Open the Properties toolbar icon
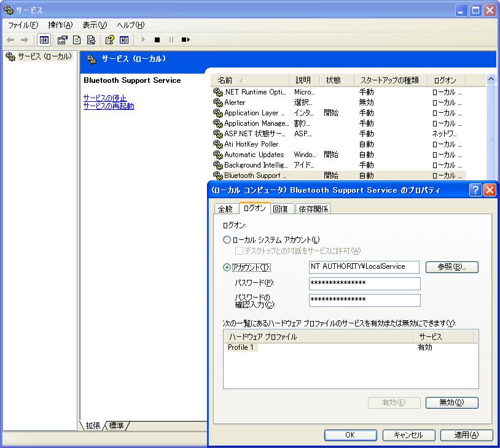The height and width of the screenshot is (448, 500). (62, 40)
